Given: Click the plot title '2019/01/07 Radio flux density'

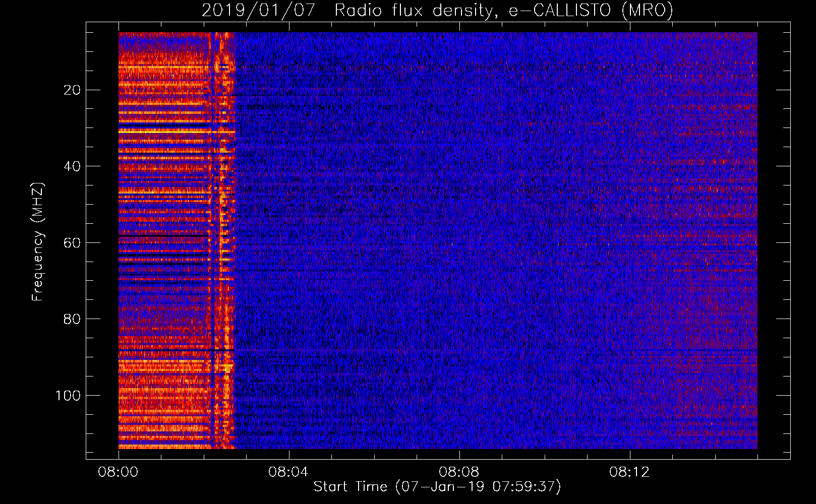Looking at the screenshot, I should [437, 10].
